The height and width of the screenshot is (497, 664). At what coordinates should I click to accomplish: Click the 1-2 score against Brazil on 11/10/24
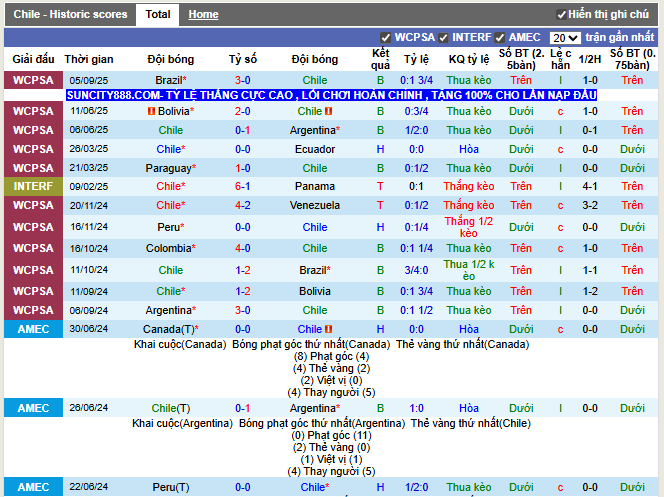243,270
